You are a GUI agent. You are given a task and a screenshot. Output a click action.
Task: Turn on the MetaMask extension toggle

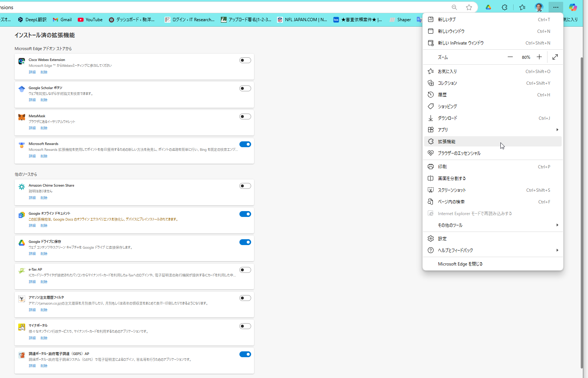pyautogui.click(x=245, y=117)
